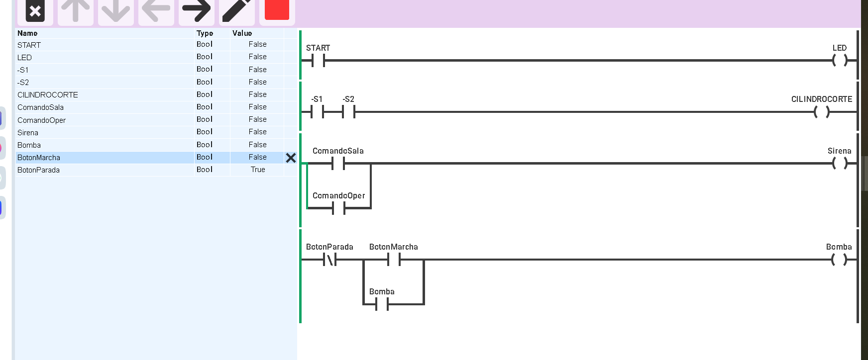The image size is (868, 360).
Task: Select the pencil edit tool
Action: click(x=237, y=11)
